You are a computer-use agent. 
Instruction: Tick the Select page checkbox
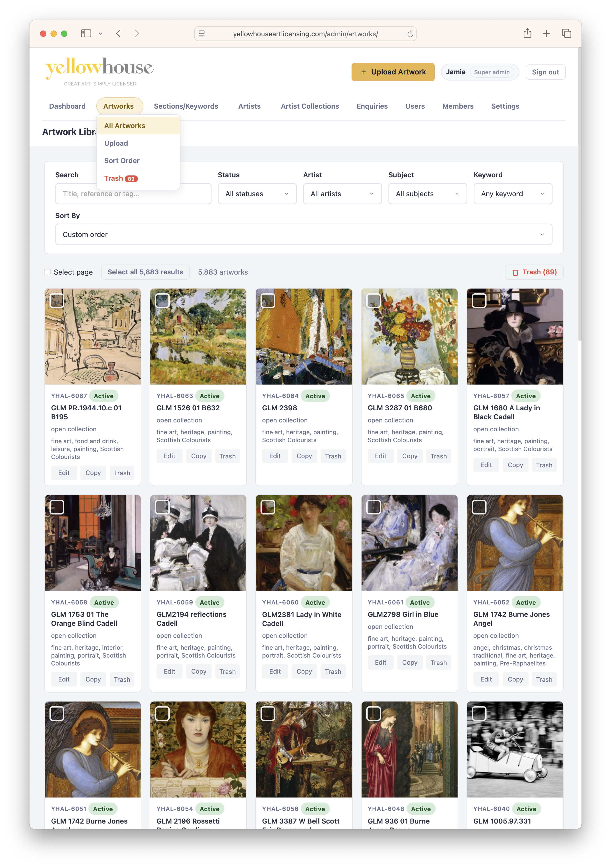(x=47, y=272)
